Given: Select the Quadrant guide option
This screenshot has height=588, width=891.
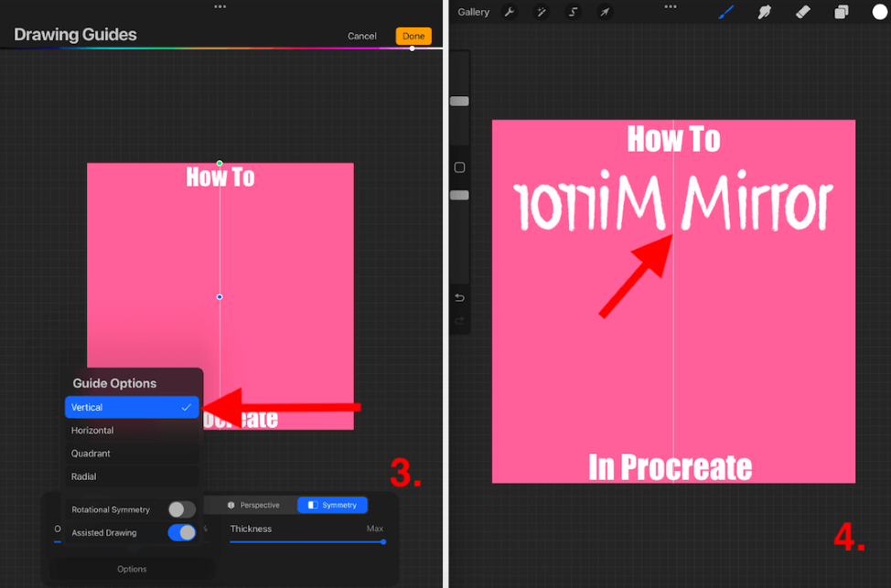Looking at the screenshot, I should 132,454.
